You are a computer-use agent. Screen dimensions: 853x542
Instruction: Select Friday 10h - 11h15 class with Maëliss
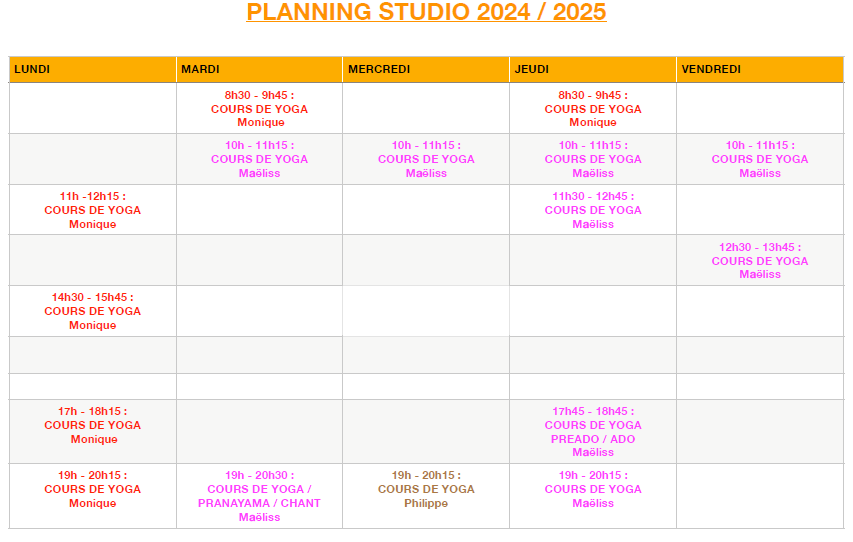[760, 159]
